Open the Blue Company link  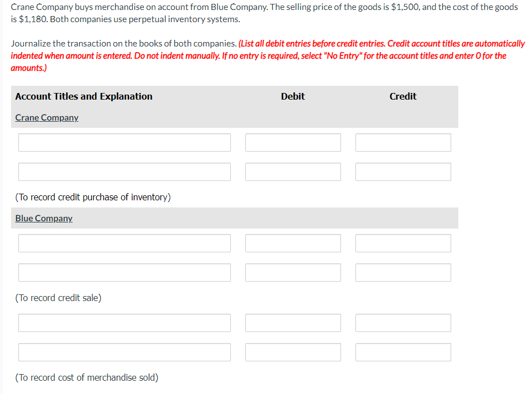pos(43,218)
